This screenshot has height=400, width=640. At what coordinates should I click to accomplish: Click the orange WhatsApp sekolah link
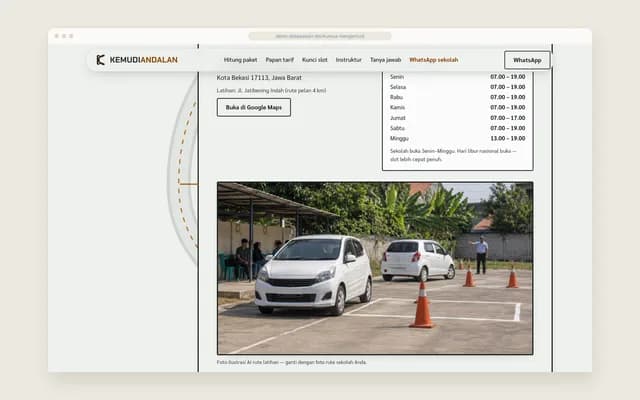(433, 60)
